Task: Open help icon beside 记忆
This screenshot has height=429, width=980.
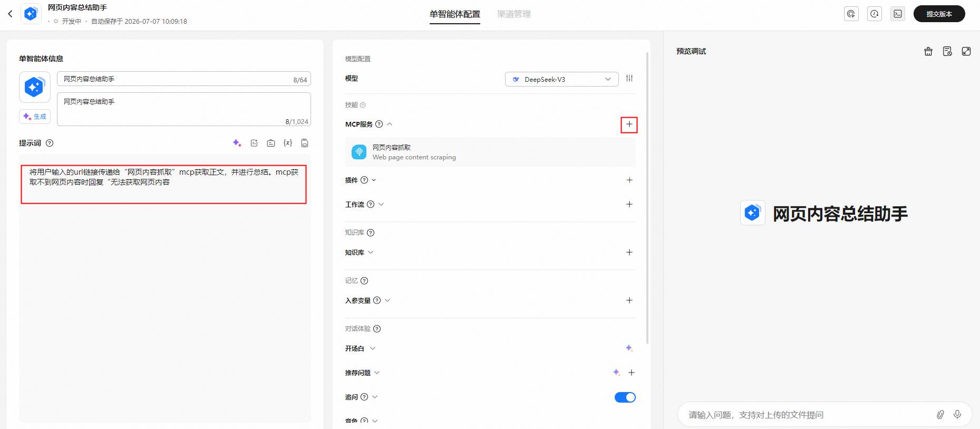Action: [x=364, y=281]
